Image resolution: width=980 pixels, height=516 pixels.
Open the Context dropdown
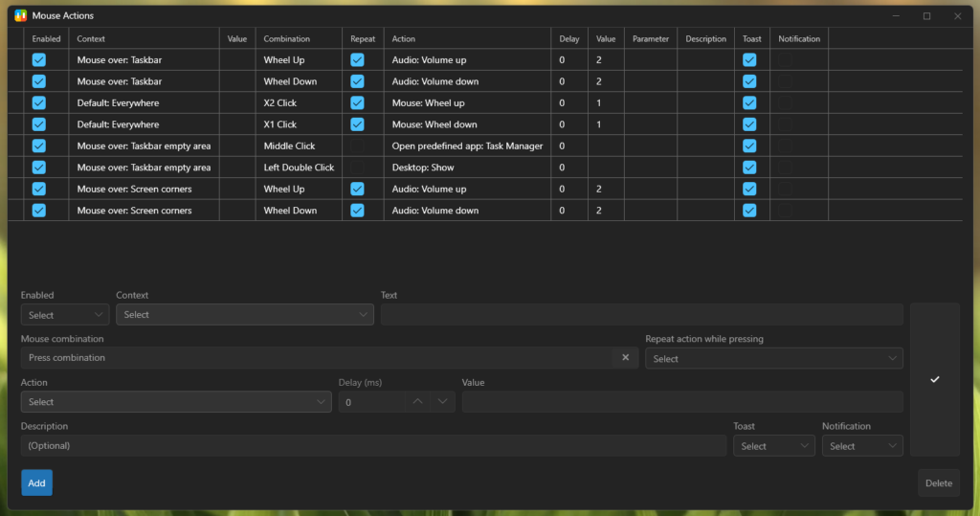244,315
